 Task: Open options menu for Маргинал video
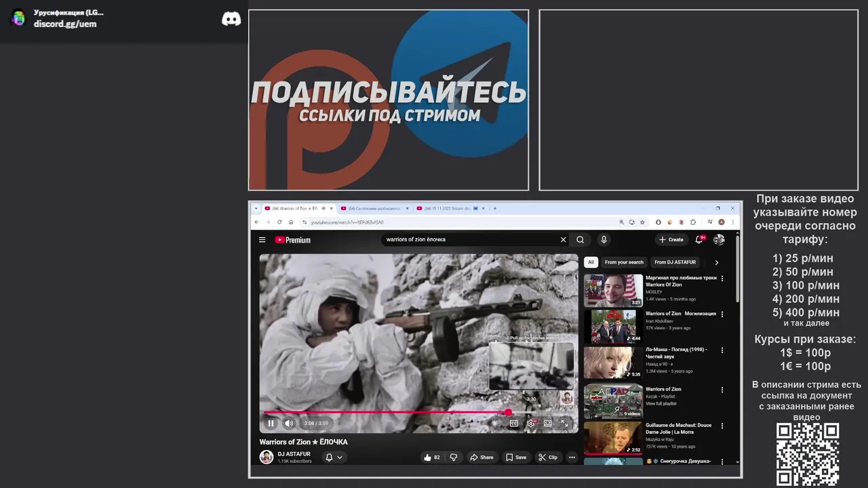click(722, 279)
